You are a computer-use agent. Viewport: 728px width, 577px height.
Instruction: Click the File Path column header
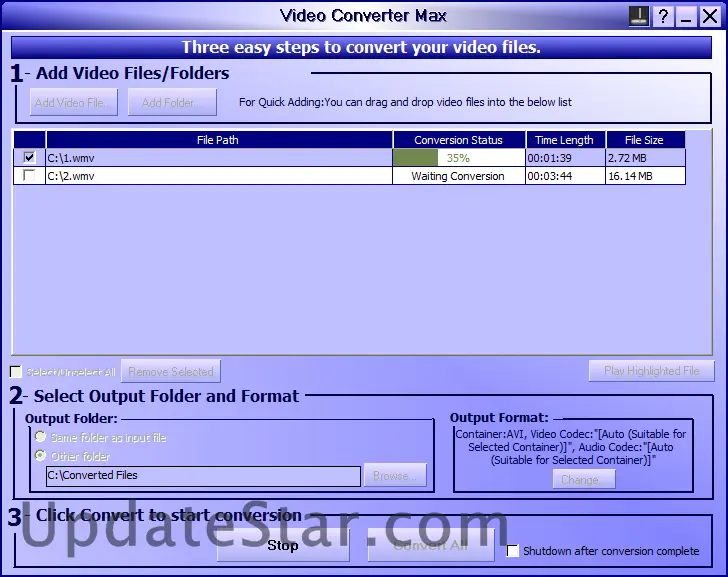point(219,140)
